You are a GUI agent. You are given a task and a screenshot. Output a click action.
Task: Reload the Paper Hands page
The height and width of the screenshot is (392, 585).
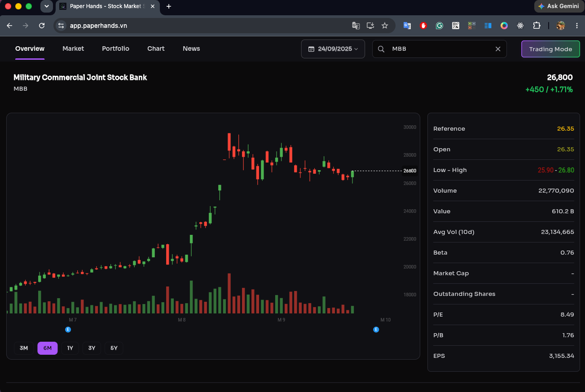pyautogui.click(x=42, y=26)
